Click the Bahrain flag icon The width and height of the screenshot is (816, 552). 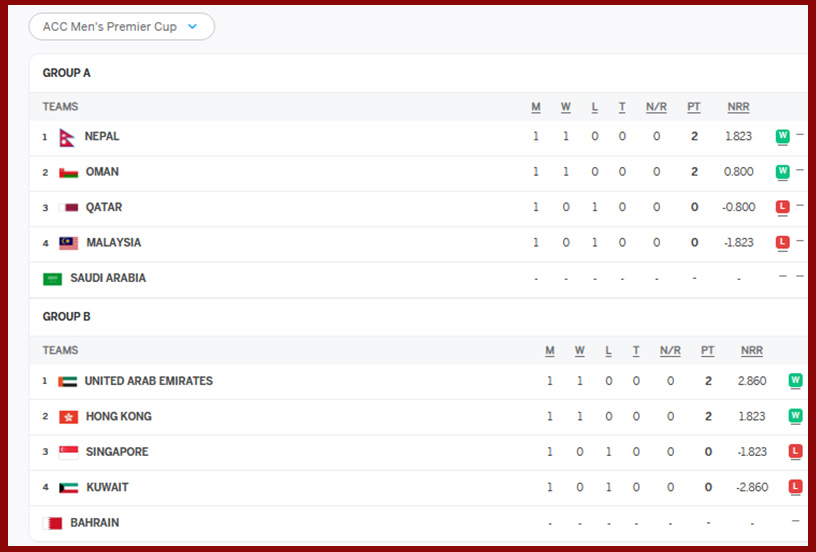(x=53, y=523)
